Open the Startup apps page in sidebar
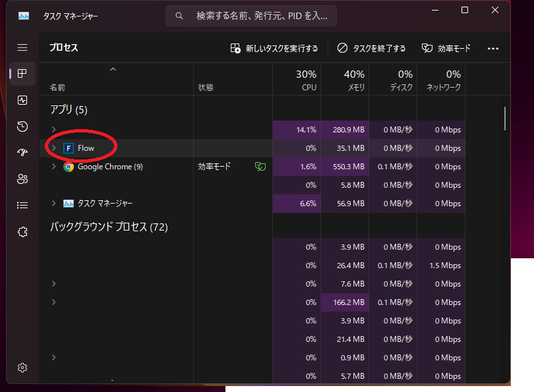This screenshot has height=392, width=534. click(22, 152)
